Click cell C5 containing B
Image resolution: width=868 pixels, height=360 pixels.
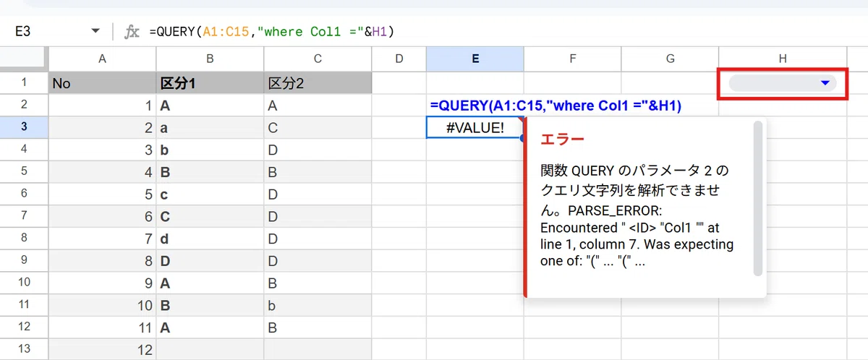(318, 172)
